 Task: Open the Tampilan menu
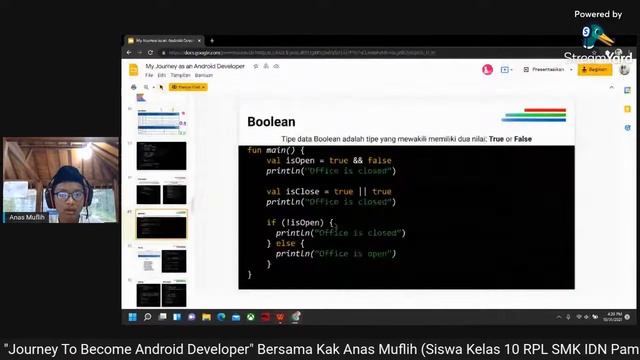(180, 76)
